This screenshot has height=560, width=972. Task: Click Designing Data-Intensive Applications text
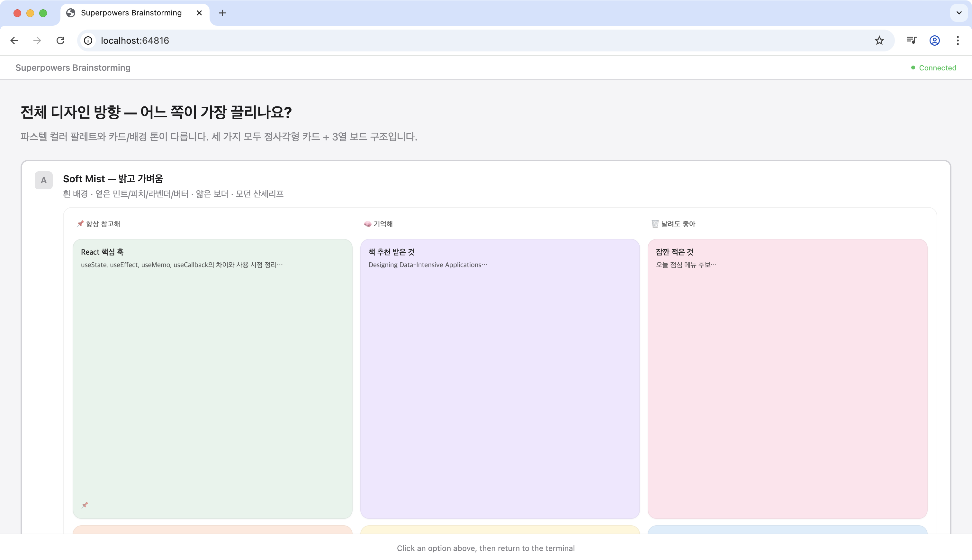pos(428,265)
